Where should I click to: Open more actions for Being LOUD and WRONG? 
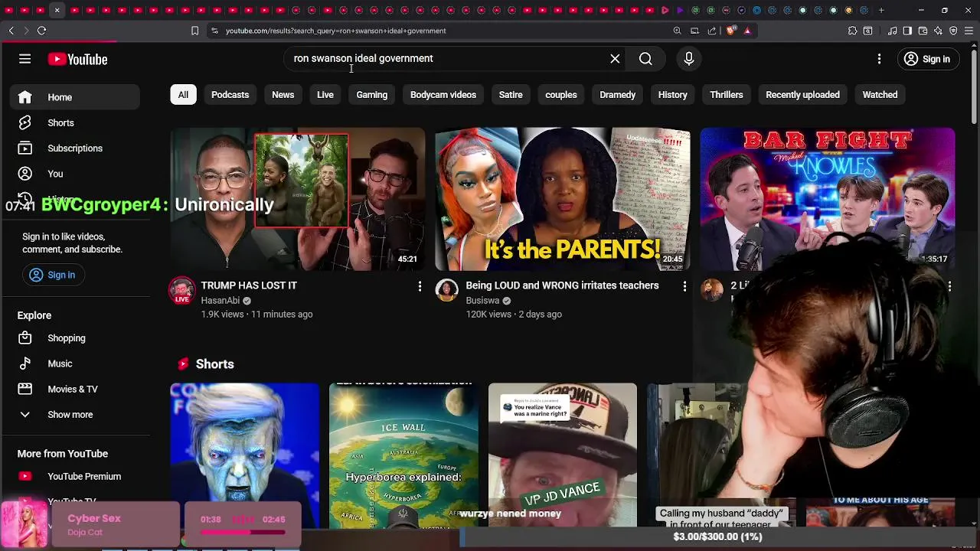pyautogui.click(x=684, y=286)
